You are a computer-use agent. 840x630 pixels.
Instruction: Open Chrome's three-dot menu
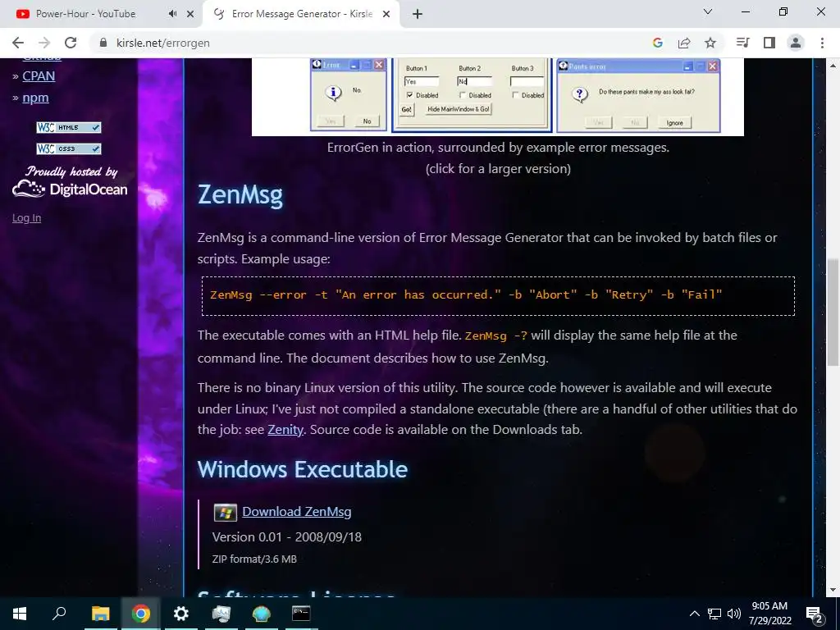822,43
